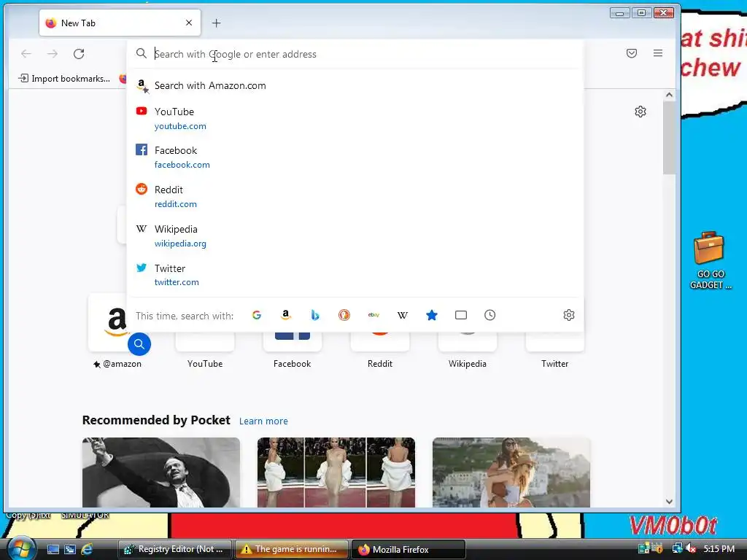Launch Internet Explorer from quick launch
The image size is (747, 560).
(x=87, y=549)
